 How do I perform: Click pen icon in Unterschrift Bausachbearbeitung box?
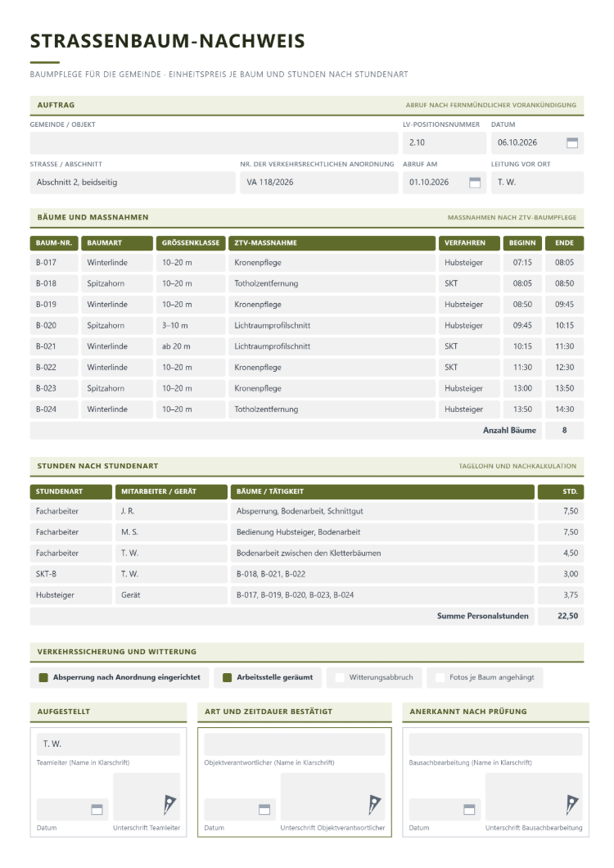(x=572, y=804)
